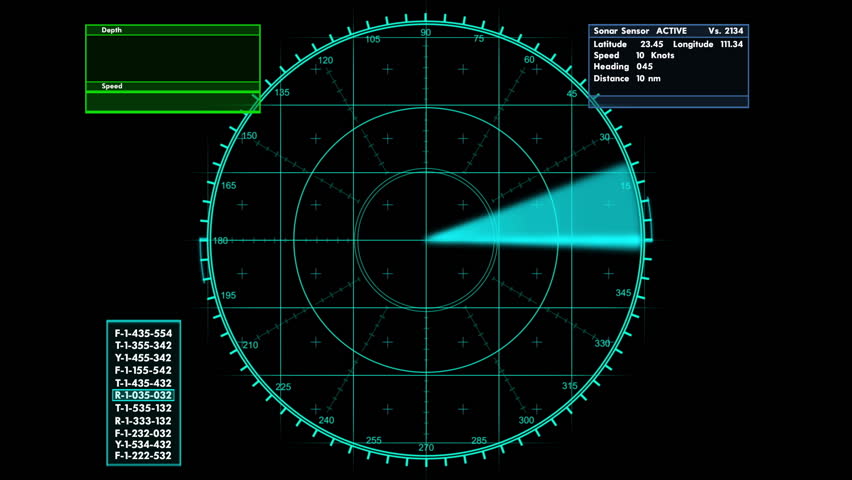Click the 75 degree bearing label
The width and height of the screenshot is (852, 480).
tap(478, 39)
